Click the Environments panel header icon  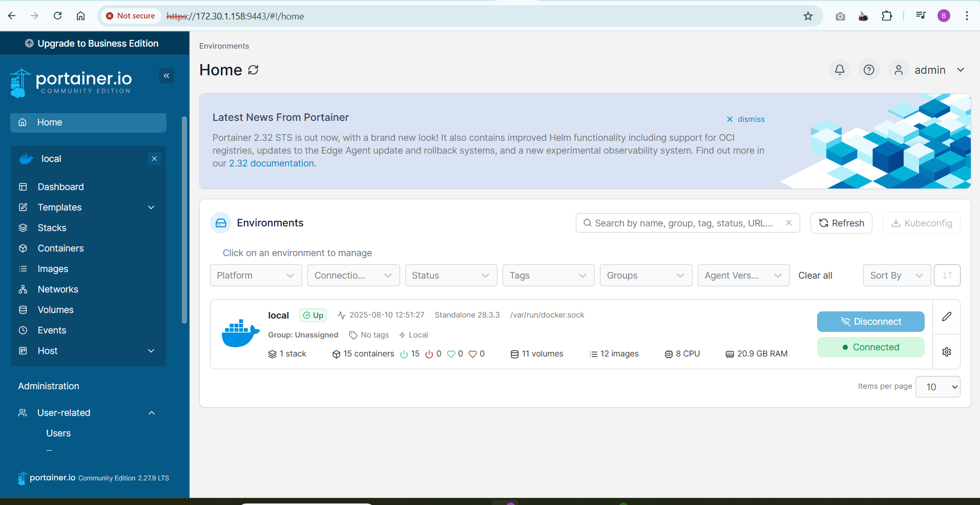221,223
